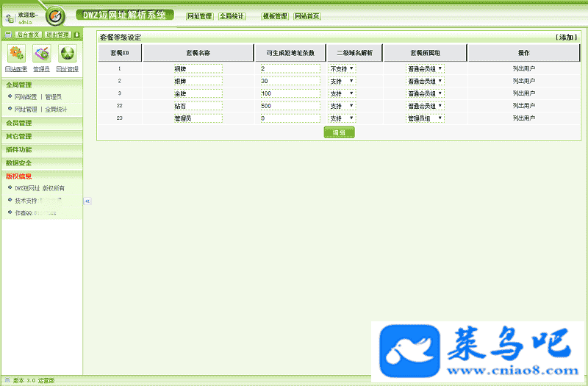Open the 套餐所属组 dropdown in the 金牌 row
This screenshot has height=386, width=588.
[x=425, y=93]
